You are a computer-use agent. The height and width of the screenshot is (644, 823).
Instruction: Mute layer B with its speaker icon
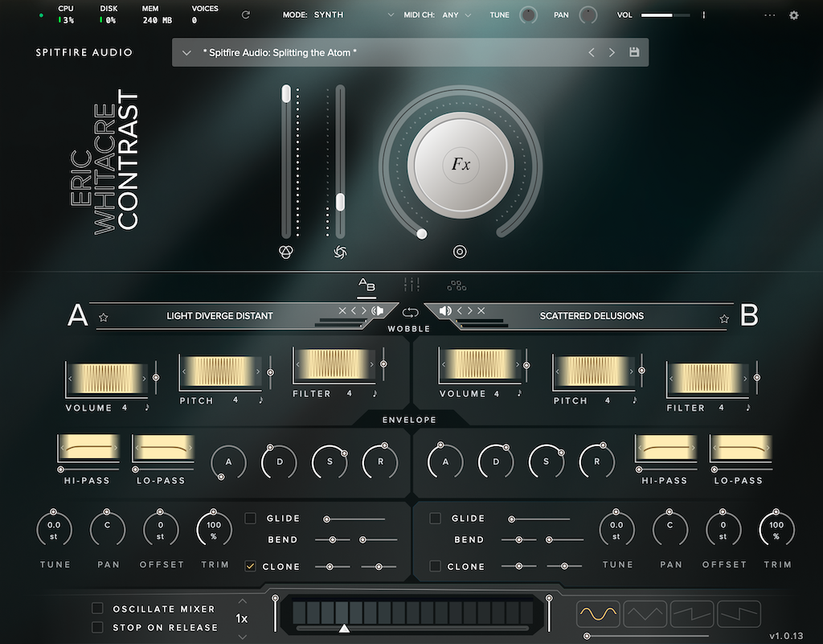click(445, 310)
